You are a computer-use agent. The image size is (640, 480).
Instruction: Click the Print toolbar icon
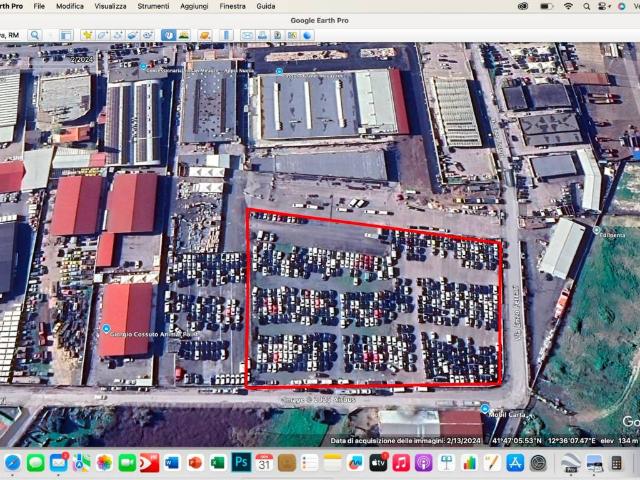pyautogui.click(x=262, y=35)
